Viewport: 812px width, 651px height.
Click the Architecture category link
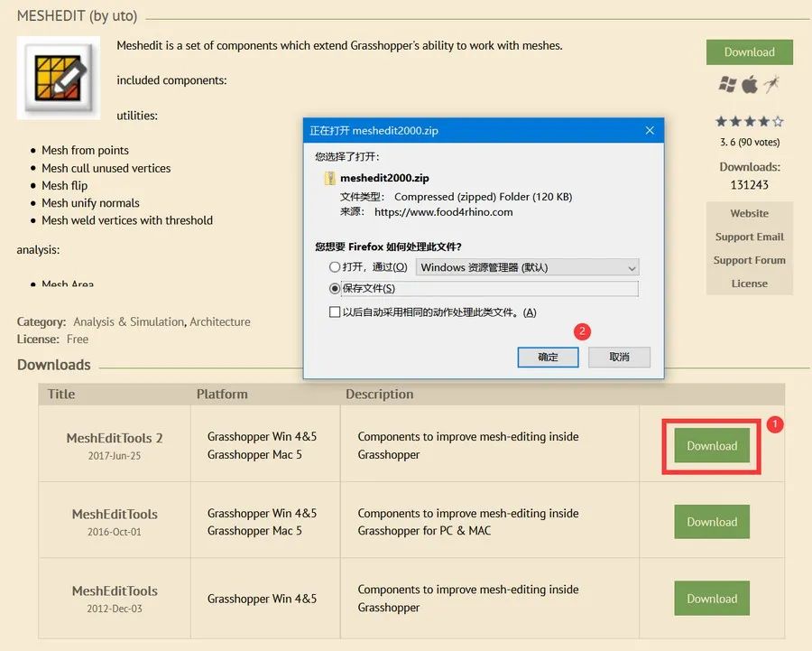pos(219,321)
